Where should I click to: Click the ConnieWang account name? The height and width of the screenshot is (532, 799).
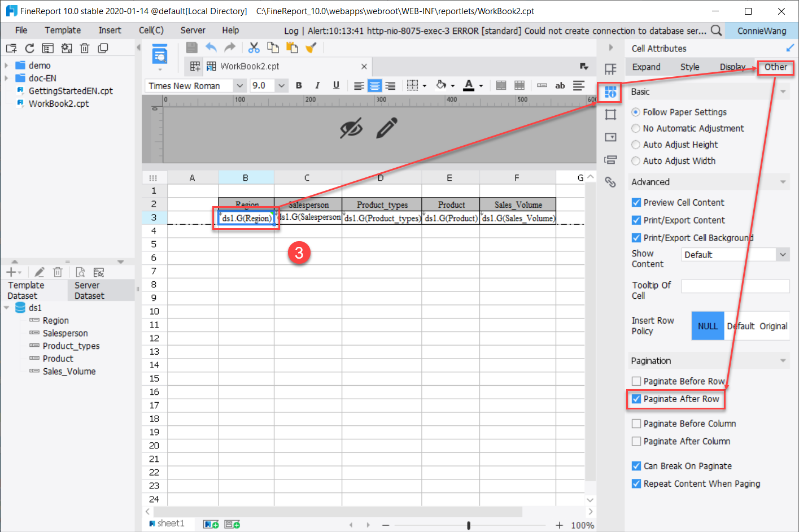click(x=761, y=30)
